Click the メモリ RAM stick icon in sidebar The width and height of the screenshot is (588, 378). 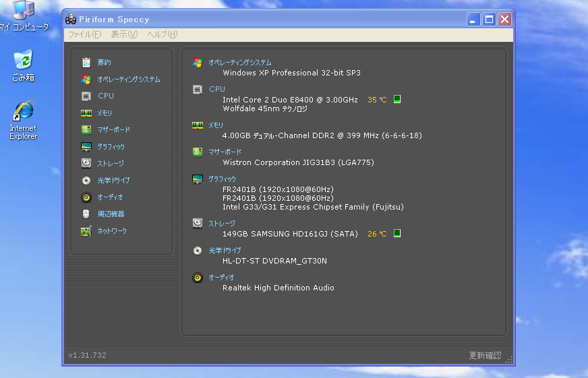point(86,113)
